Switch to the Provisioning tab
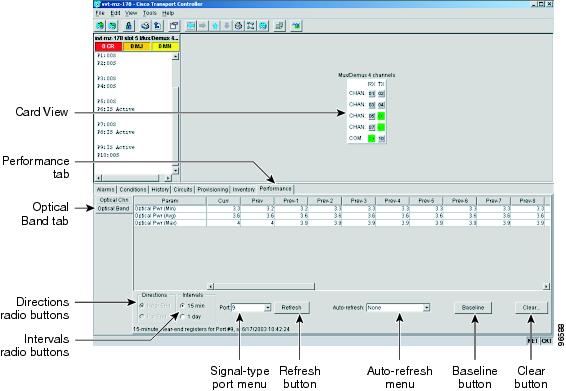 click(x=213, y=190)
